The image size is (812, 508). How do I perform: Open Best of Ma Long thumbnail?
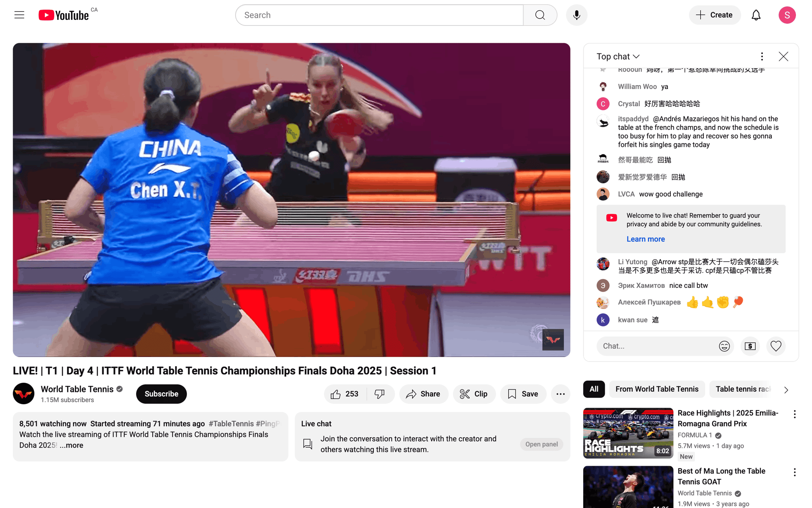(628, 487)
